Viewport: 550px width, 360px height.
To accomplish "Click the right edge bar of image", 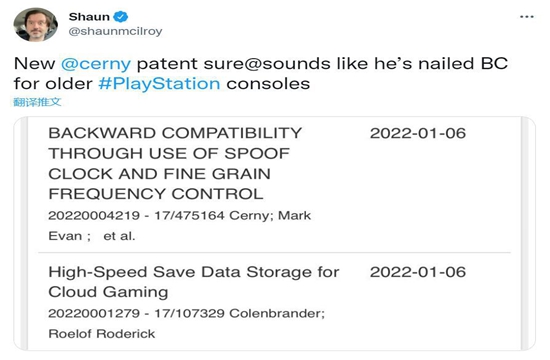I will click(x=525, y=233).
